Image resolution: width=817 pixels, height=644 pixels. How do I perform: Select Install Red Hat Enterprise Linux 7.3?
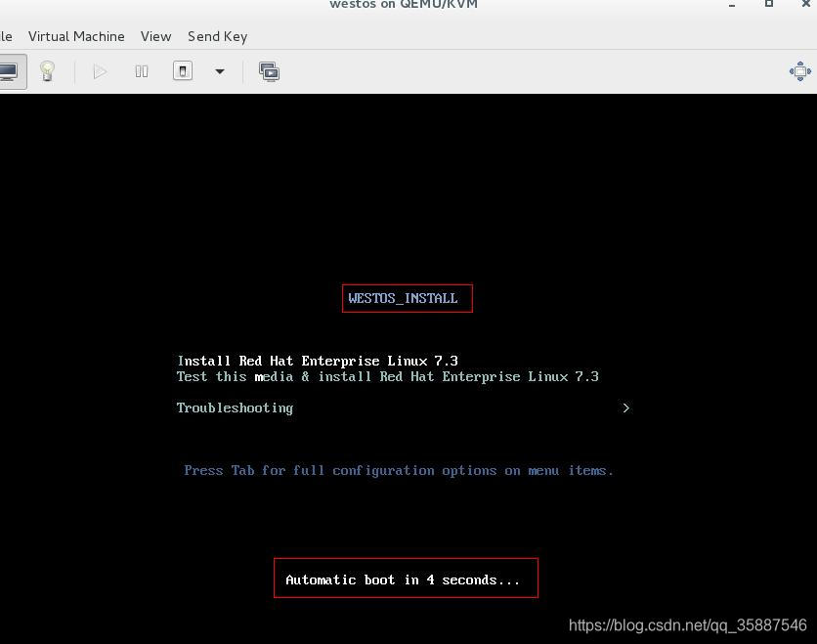[x=318, y=361]
